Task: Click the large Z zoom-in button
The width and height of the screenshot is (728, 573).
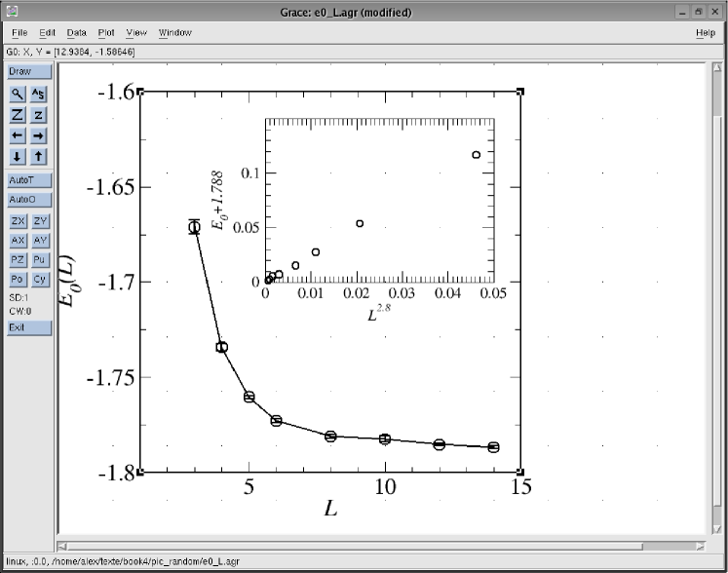Action: (18, 115)
